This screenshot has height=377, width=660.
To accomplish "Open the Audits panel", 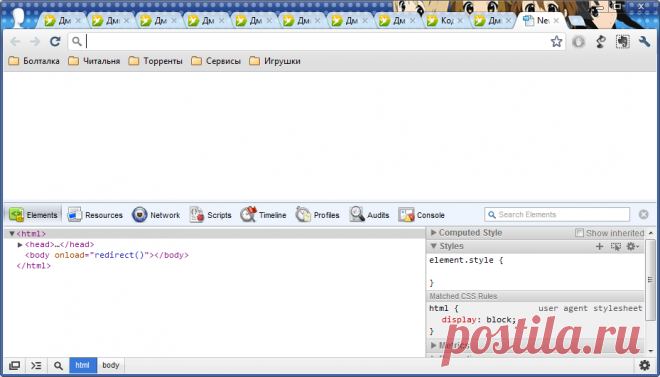I will coord(369,215).
